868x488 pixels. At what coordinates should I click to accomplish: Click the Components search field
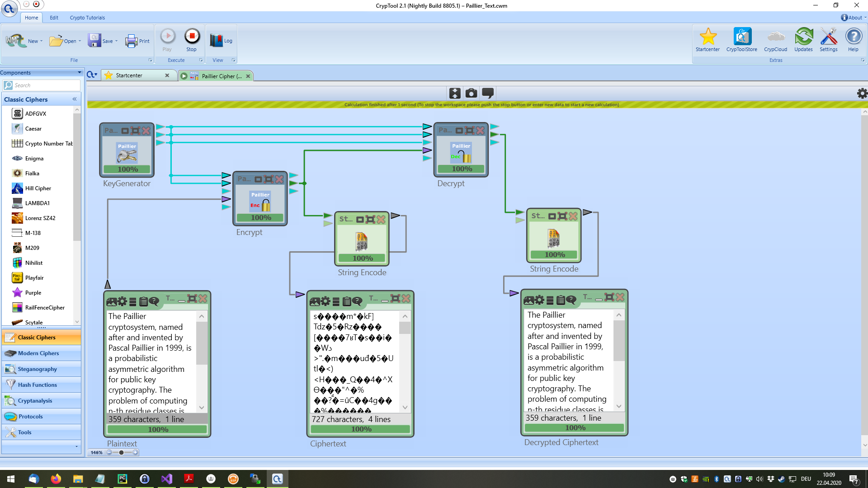[x=42, y=85]
